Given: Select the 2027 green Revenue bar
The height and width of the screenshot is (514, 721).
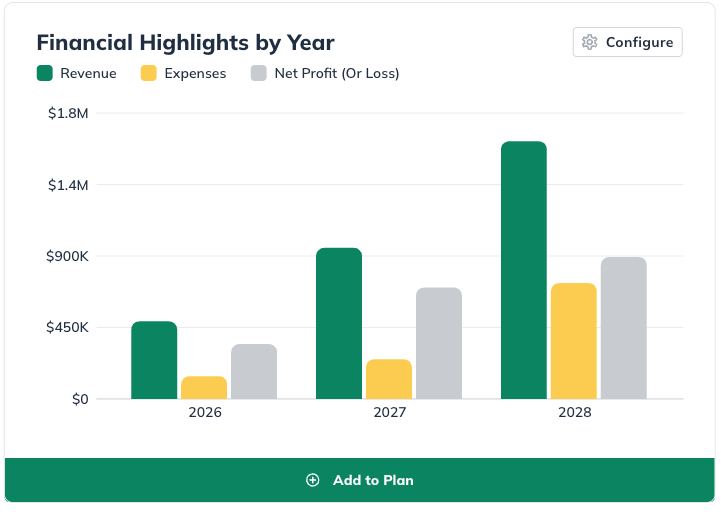Looking at the screenshot, I should [339, 323].
